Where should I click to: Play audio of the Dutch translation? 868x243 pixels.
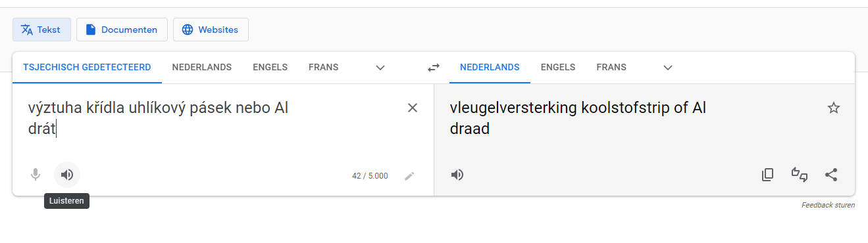pyautogui.click(x=457, y=175)
